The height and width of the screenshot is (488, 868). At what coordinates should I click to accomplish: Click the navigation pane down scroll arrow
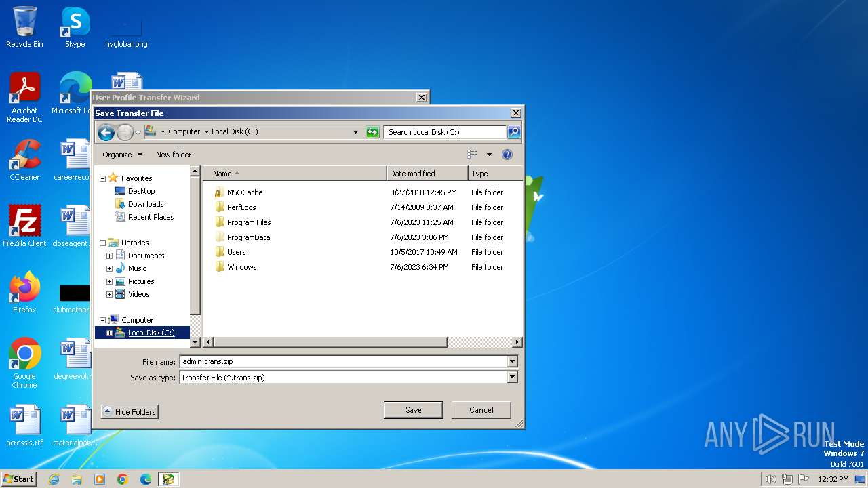(195, 342)
